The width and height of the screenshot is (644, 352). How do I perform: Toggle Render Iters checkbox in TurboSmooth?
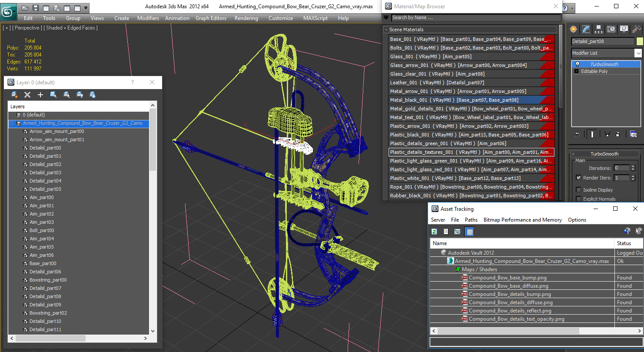click(x=578, y=177)
